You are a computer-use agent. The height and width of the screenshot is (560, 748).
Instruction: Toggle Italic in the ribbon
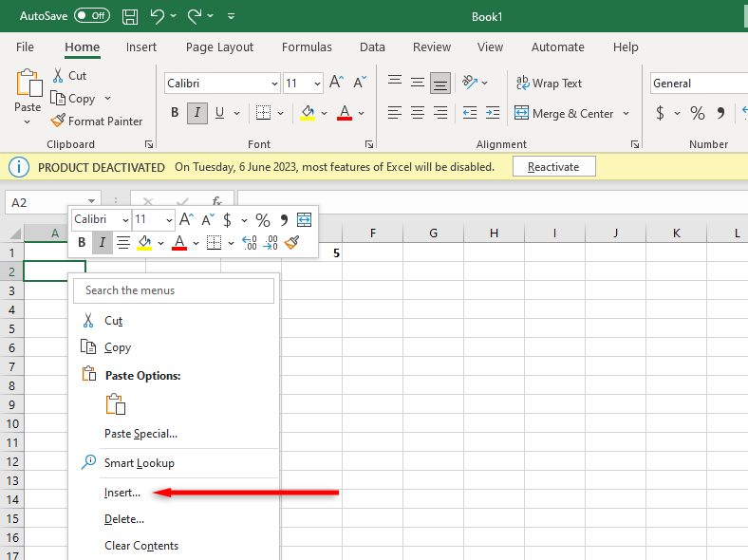pyautogui.click(x=197, y=113)
